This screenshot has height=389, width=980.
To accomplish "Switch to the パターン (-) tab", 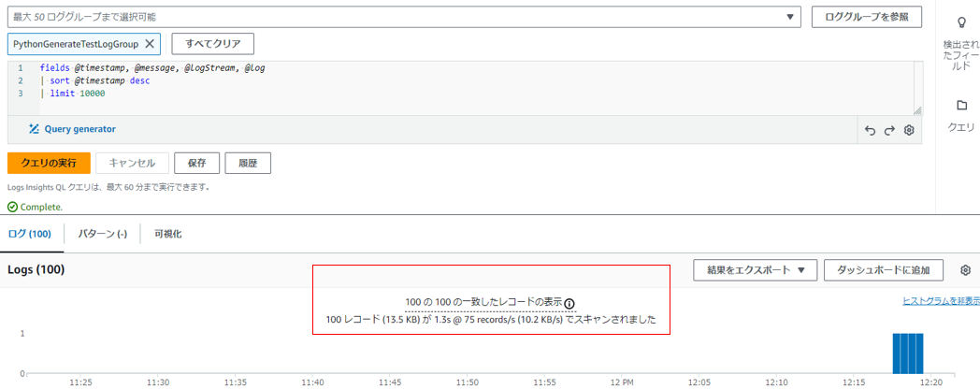I will pos(103,234).
